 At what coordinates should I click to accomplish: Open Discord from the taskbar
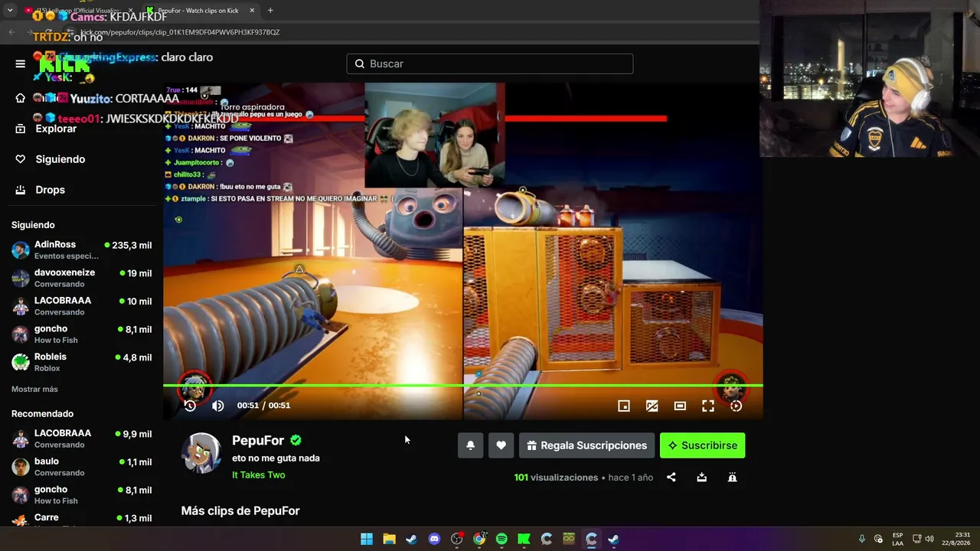pyautogui.click(x=434, y=539)
